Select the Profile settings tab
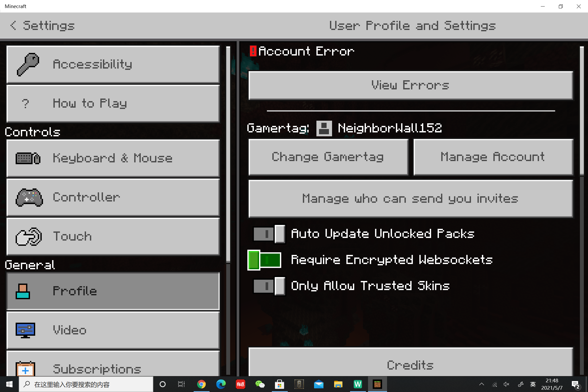Image resolution: width=588 pixels, height=392 pixels. (x=113, y=291)
